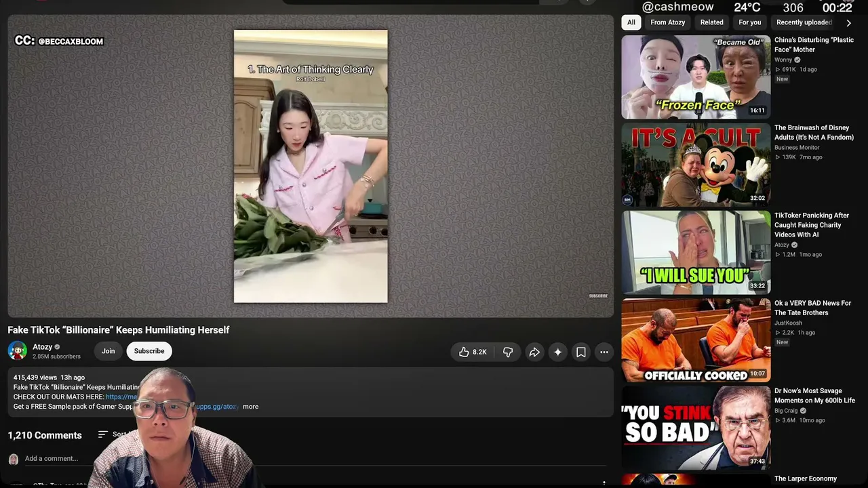Click the main video player
This screenshot has height=488, width=868.
point(311,166)
